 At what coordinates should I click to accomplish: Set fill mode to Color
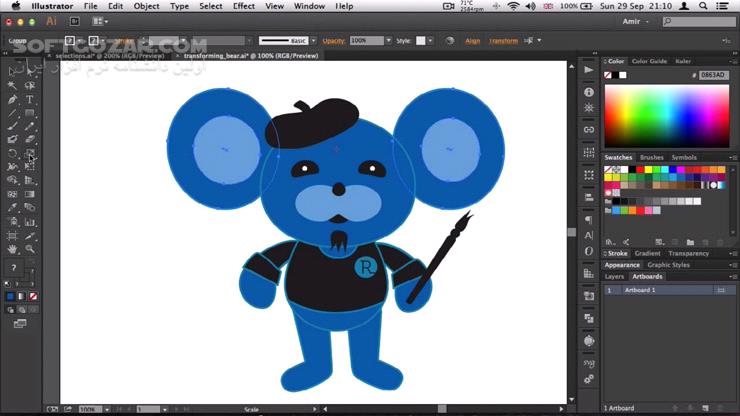(10, 297)
